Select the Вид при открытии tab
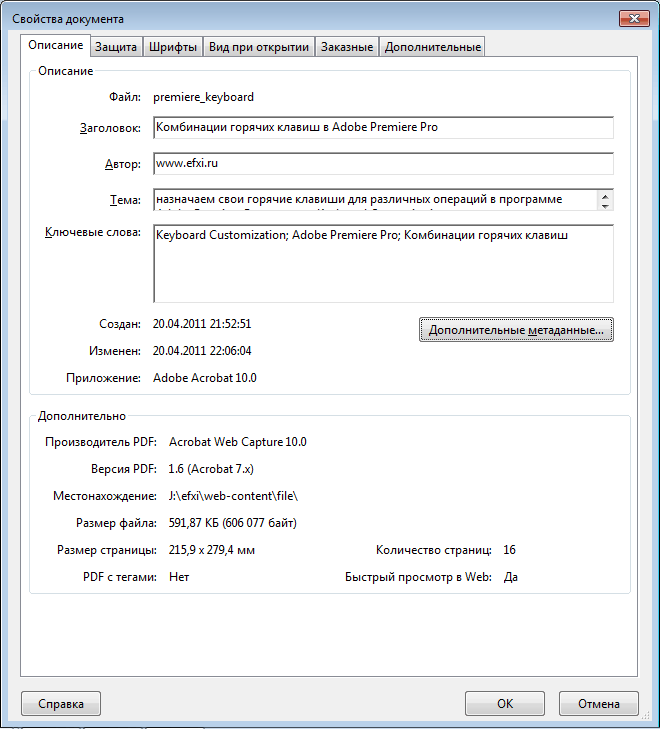The height and width of the screenshot is (729, 660). (x=259, y=47)
